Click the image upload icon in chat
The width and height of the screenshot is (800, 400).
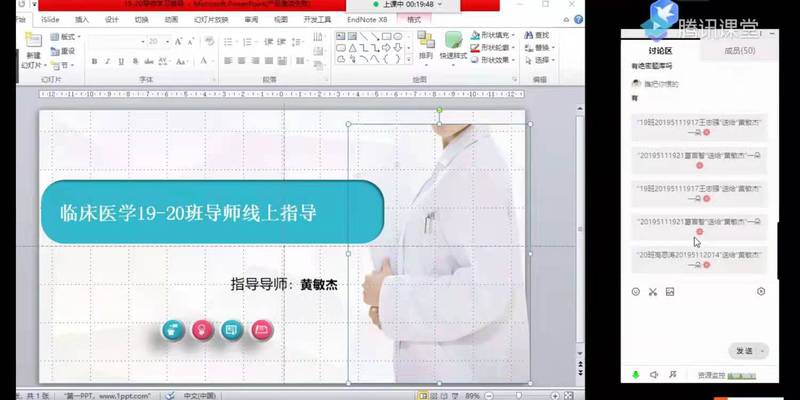click(670, 292)
